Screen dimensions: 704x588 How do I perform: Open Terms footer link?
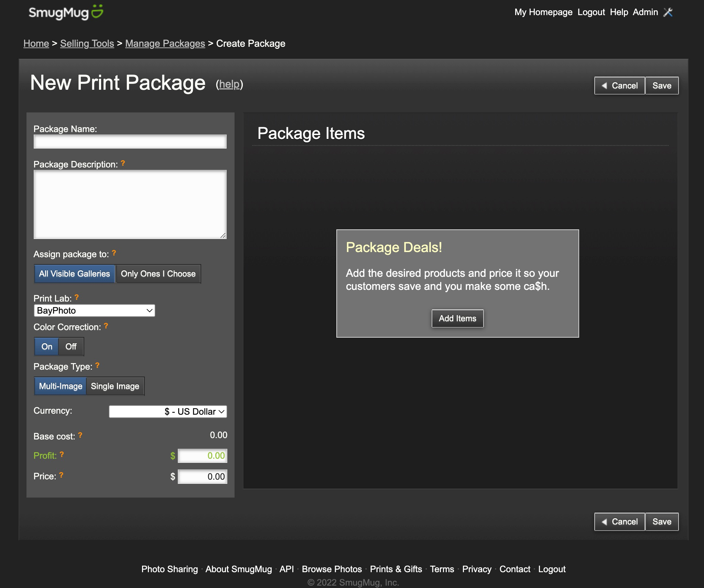point(442,569)
